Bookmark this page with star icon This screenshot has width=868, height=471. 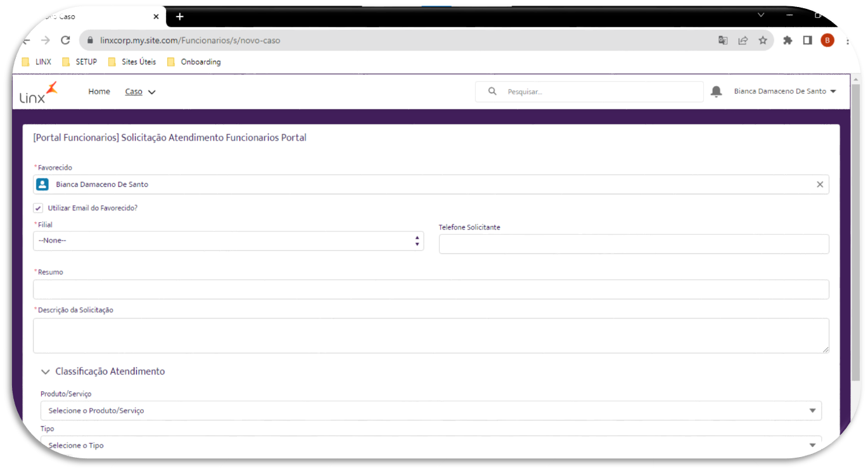pos(763,41)
